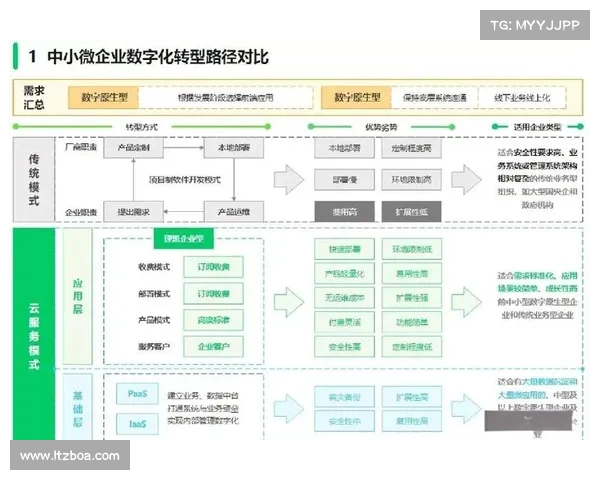Select the 优势劣势 section heading
The image size is (600, 480).
381,127
